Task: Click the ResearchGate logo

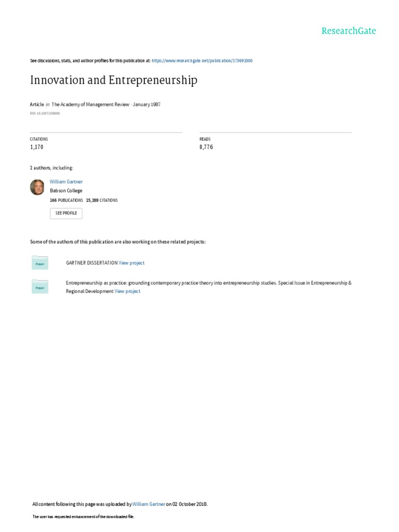Action: point(349,31)
